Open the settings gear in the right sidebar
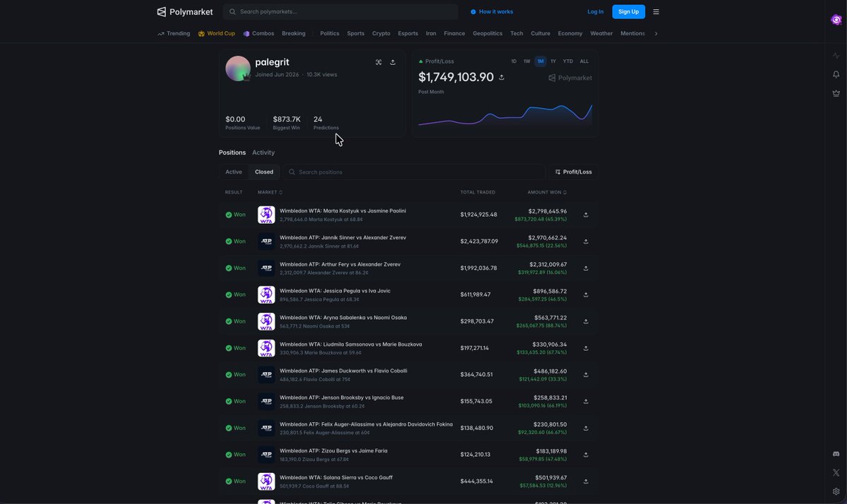The image size is (847, 504). pyautogui.click(x=836, y=491)
